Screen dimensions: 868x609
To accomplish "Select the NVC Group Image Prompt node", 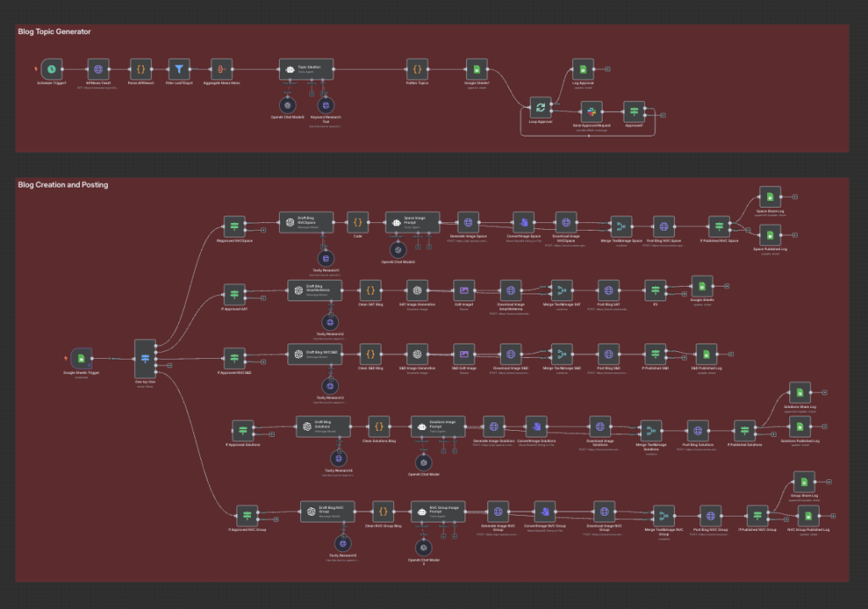I will click(x=438, y=511).
